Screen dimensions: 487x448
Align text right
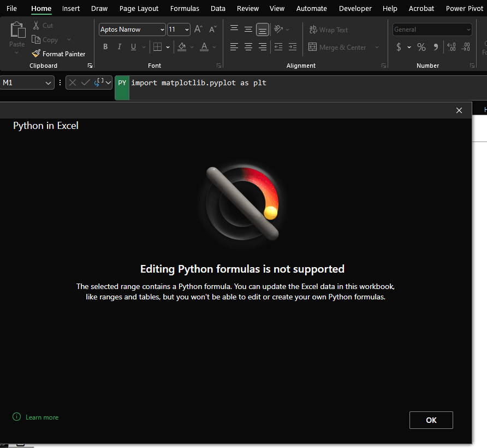(x=263, y=47)
